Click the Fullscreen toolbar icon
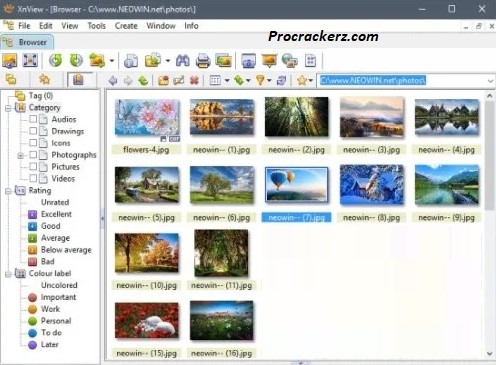 pos(30,61)
